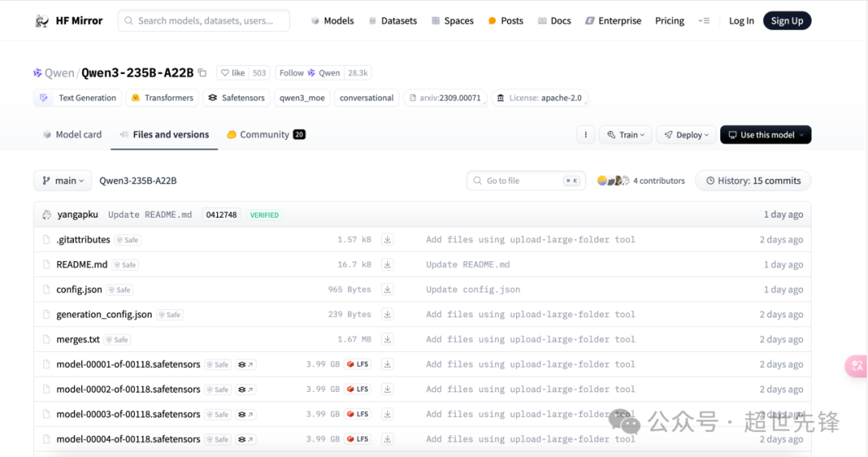Go to Posts in the navigation
Viewport: 868px width, 457px height.
click(506, 20)
